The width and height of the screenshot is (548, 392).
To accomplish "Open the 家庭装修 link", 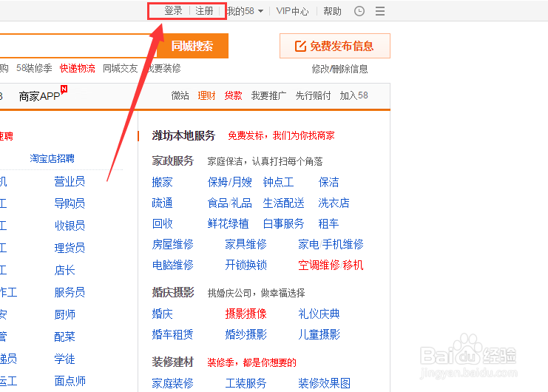I will pos(172,383).
